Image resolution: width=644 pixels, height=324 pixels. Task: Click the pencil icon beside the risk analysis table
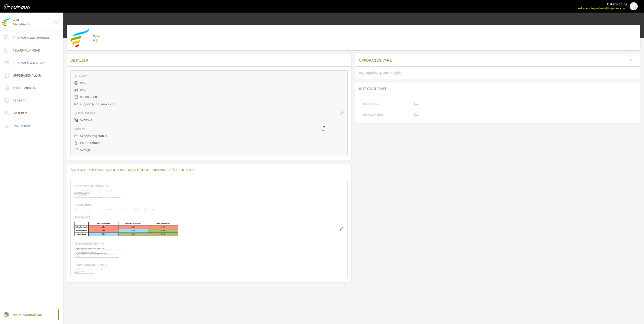(x=341, y=229)
